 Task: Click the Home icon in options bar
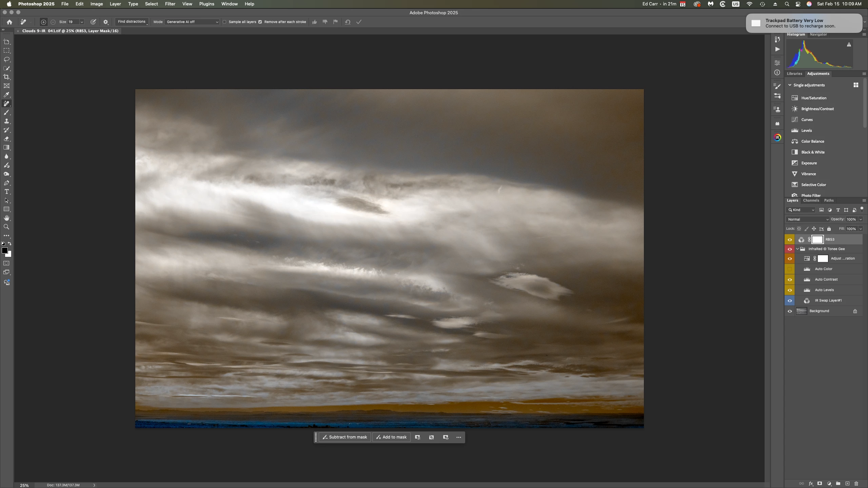(x=9, y=22)
